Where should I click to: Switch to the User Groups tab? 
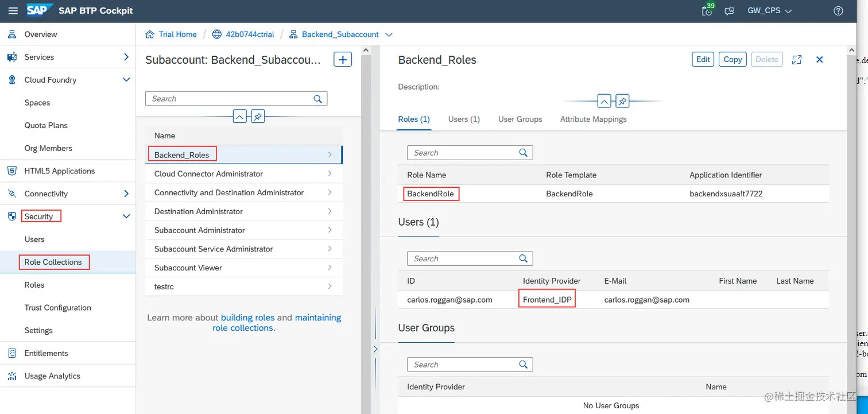tap(520, 119)
